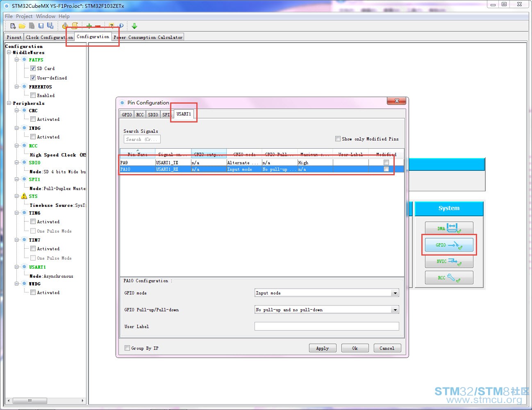Activate the CRC checkbox

pyautogui.click(x=33, y=119)
